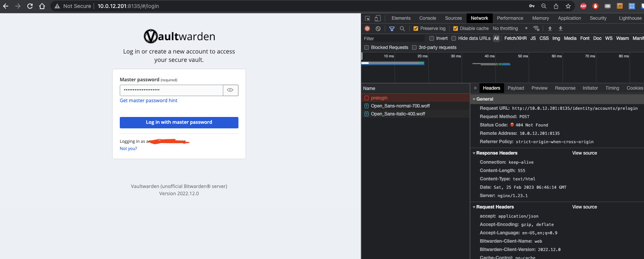This screenshot has width=644, height=259.
Task: Select the failed prelogin request
Action: [415, 98]
